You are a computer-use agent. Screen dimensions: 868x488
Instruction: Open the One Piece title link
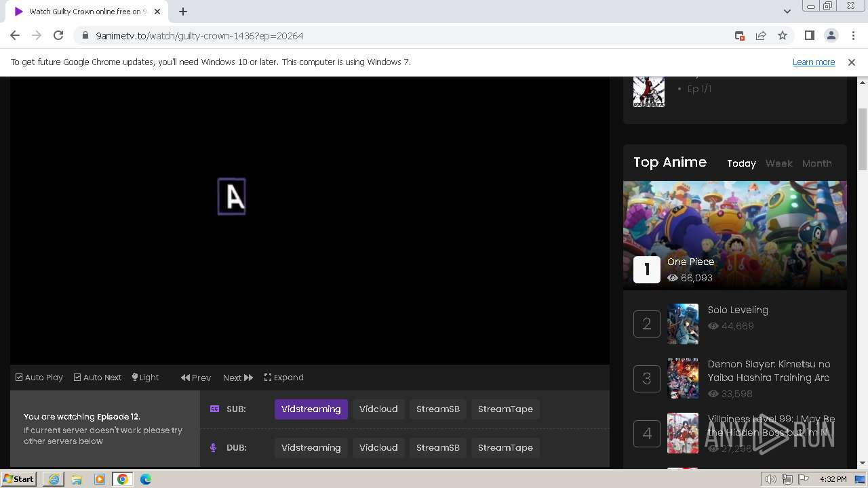click(x=691, y=262)
